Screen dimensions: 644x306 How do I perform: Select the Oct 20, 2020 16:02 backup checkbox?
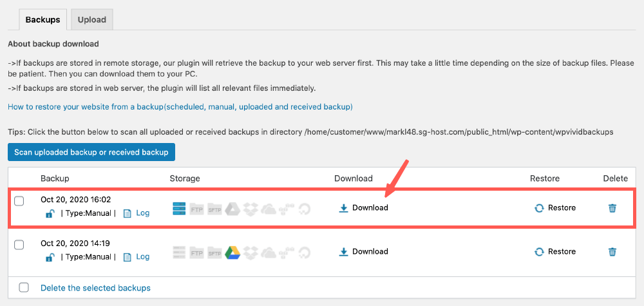[x=19, y=201]
